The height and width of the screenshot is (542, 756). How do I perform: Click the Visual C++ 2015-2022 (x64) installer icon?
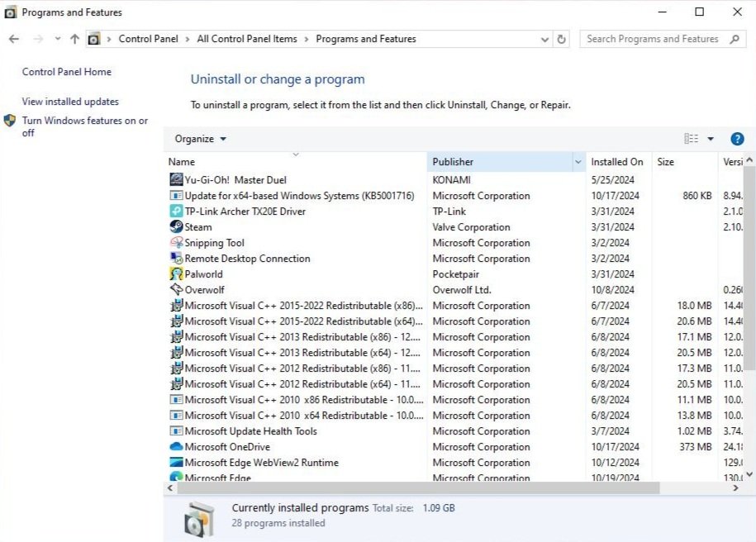[x=177, y=321]
